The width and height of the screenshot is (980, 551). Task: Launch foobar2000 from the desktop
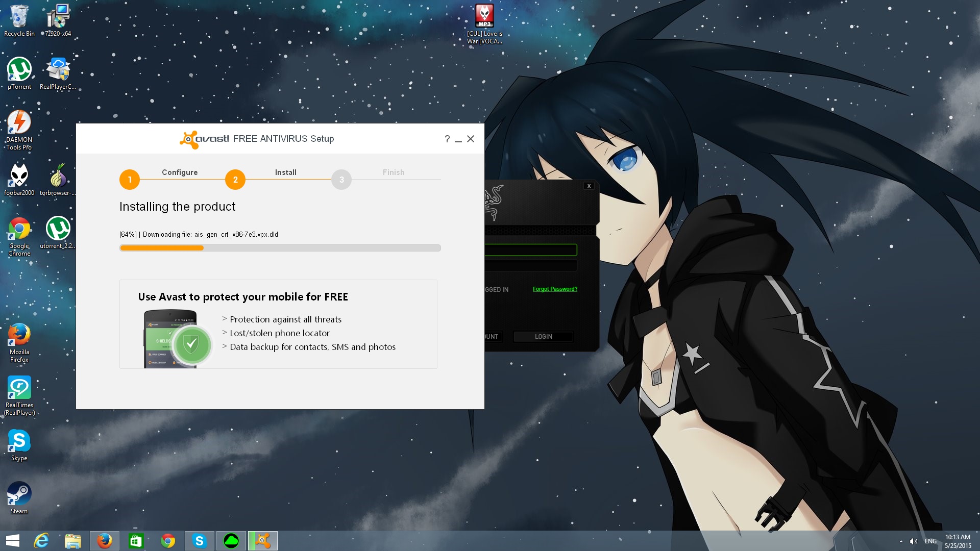(19, 176)
